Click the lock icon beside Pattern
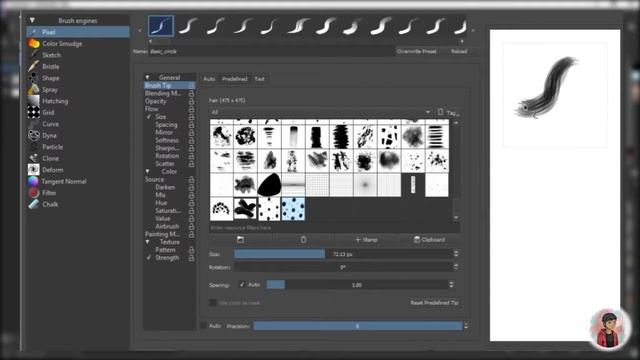640x360 pixels. (x=191, y=250)
